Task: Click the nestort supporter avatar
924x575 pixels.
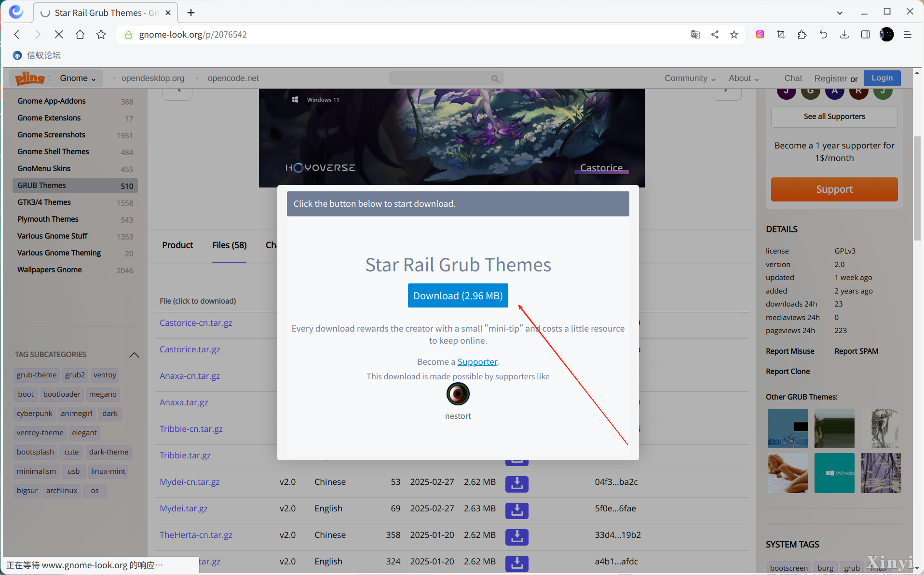Action: (x=458, y=394)
